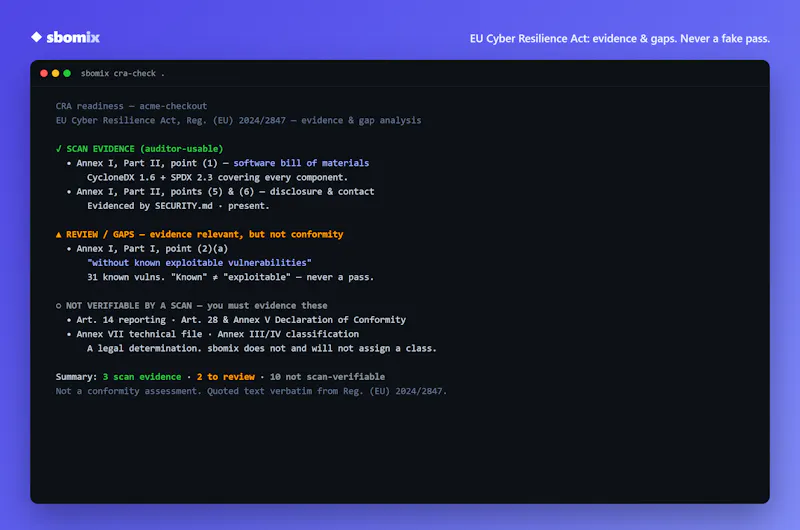Viewport: 800px width, 530px height.
Task: Click the 'SCAN EVIDENCE (auditor-usable)' heading
Action: [x=144, y=149]
